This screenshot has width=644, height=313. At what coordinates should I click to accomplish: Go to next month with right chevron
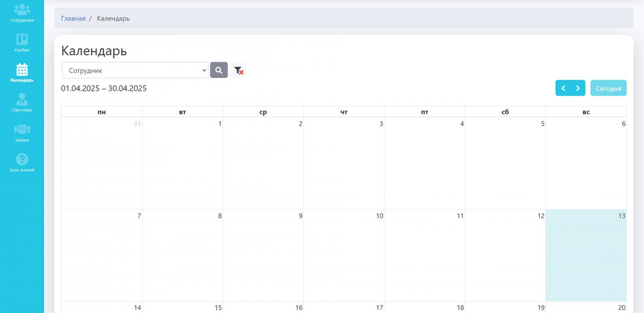[578, 88]
